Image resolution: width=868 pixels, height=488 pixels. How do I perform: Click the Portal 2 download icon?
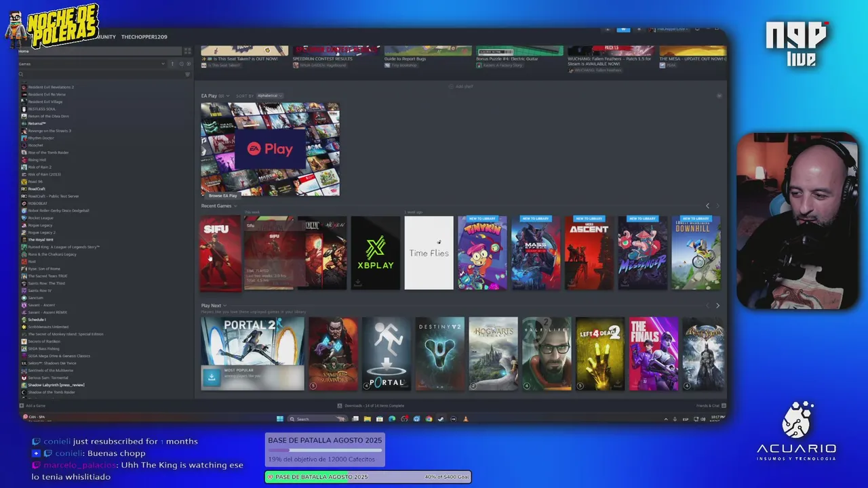(x=211, y=378)
